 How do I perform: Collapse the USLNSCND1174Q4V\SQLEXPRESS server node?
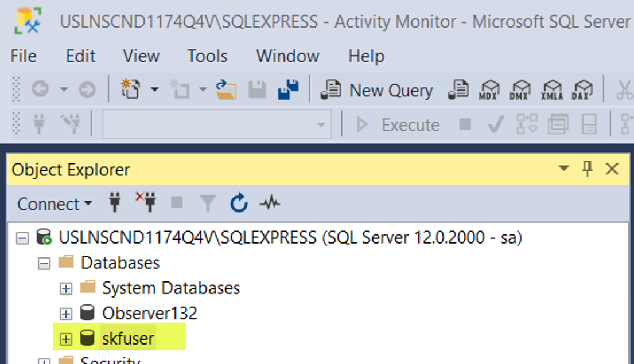click(22, 238)
